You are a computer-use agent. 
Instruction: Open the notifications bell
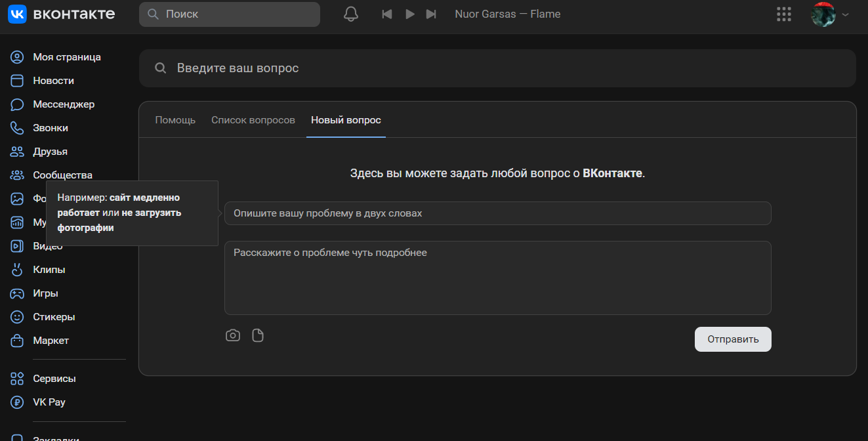[x=351, y=14]
